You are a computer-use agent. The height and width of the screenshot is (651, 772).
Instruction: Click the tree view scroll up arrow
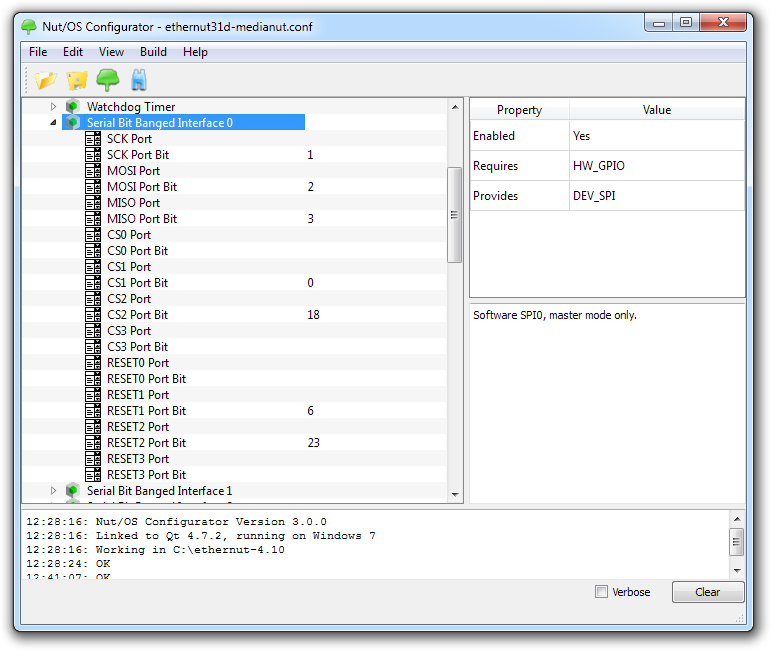pos(455,107)
